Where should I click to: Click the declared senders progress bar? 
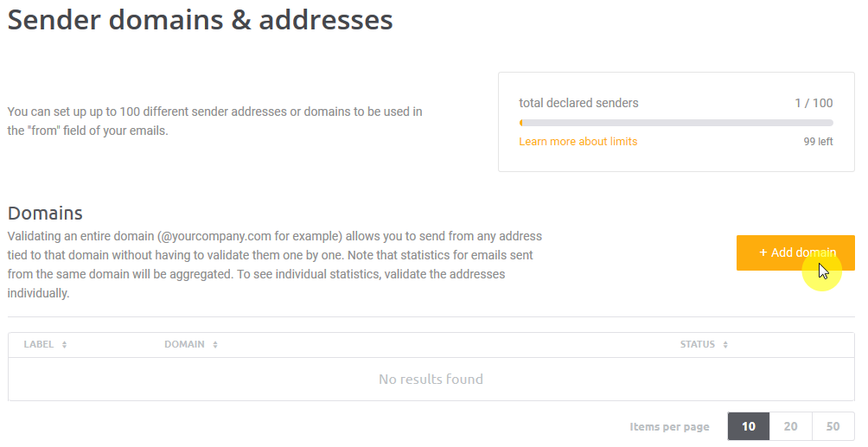675,123
